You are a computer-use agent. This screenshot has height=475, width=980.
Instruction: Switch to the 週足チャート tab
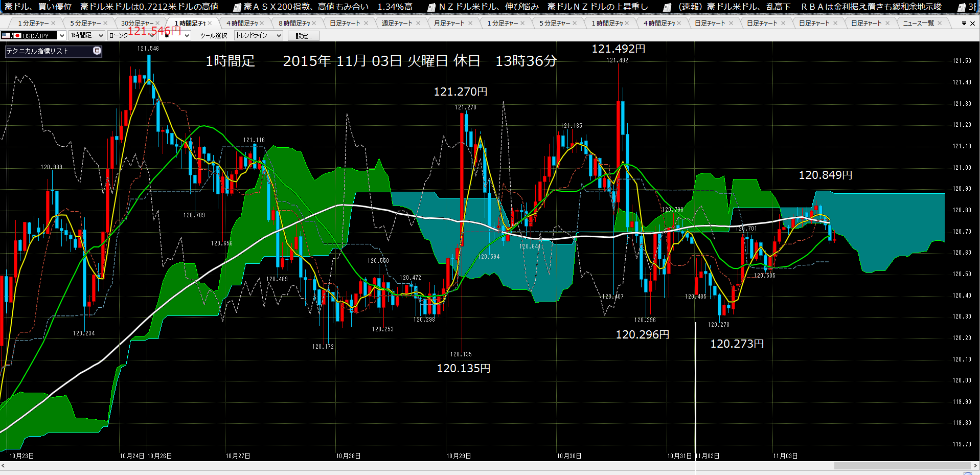point(397,23)
